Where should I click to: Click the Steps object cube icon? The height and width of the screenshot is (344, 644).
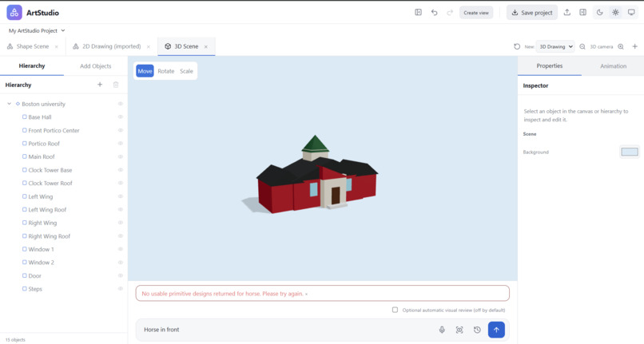[x=24, y=289]
